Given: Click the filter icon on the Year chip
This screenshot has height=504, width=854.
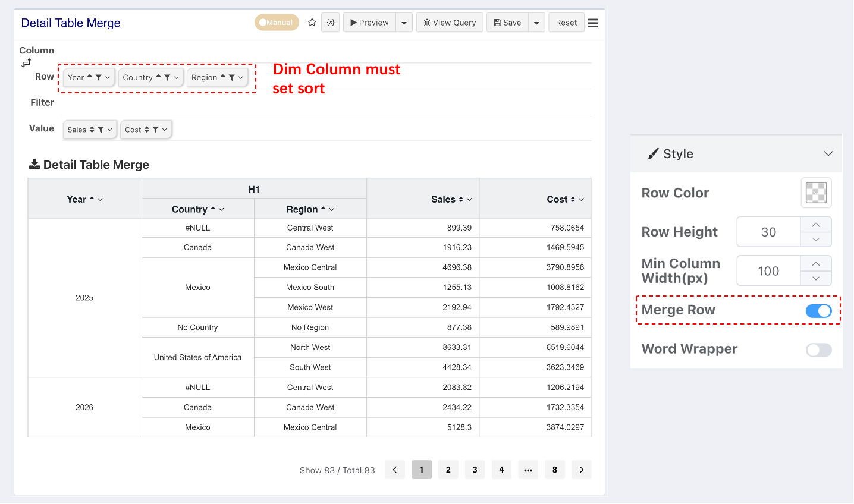Looking at the screenshot, I should 99,77.
